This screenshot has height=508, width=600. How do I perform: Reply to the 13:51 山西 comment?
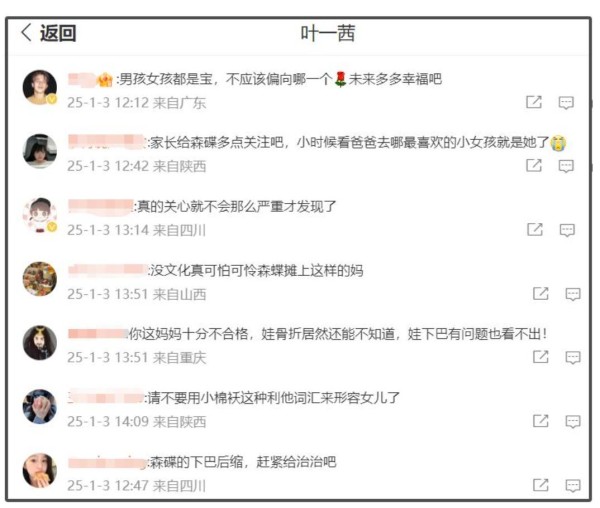pos(573,294)
